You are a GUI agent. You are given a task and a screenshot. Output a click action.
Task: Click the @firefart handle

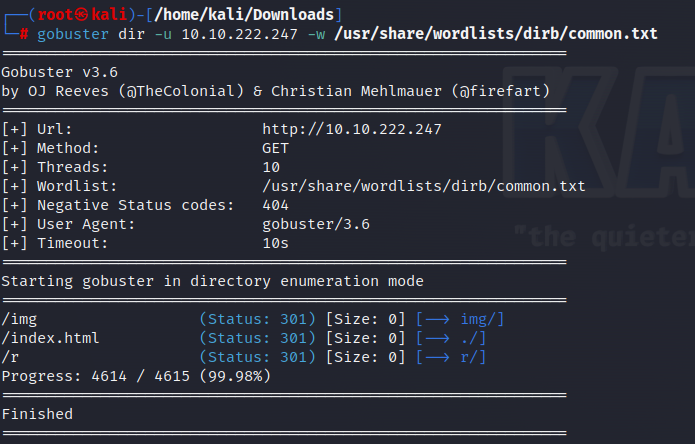[x=503, y=92]
